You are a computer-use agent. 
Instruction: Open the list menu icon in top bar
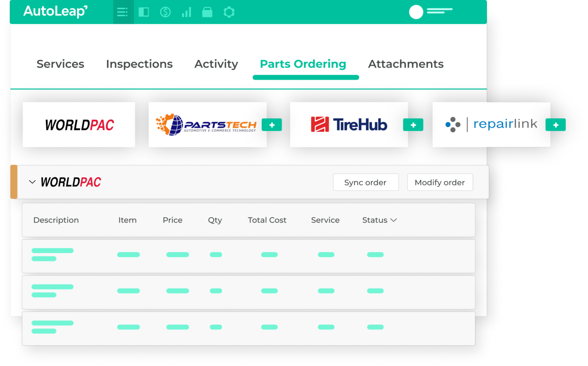[x=122, y=12]
